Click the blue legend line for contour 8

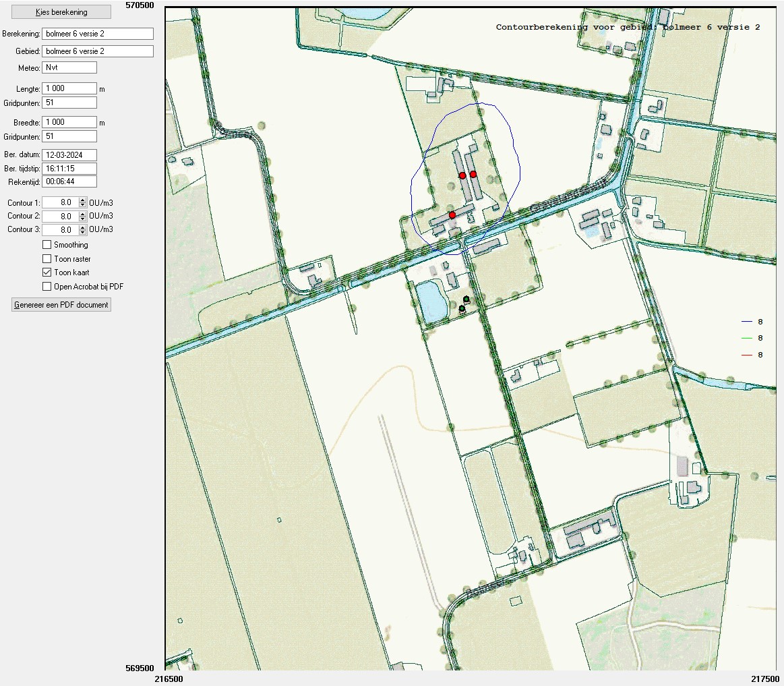click(746, 322)
